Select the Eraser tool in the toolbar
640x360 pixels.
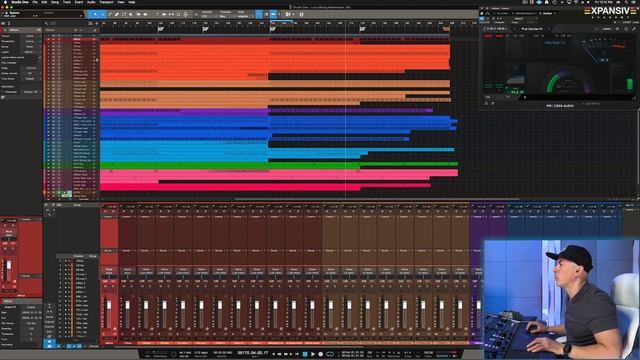(x=117, y=14)
